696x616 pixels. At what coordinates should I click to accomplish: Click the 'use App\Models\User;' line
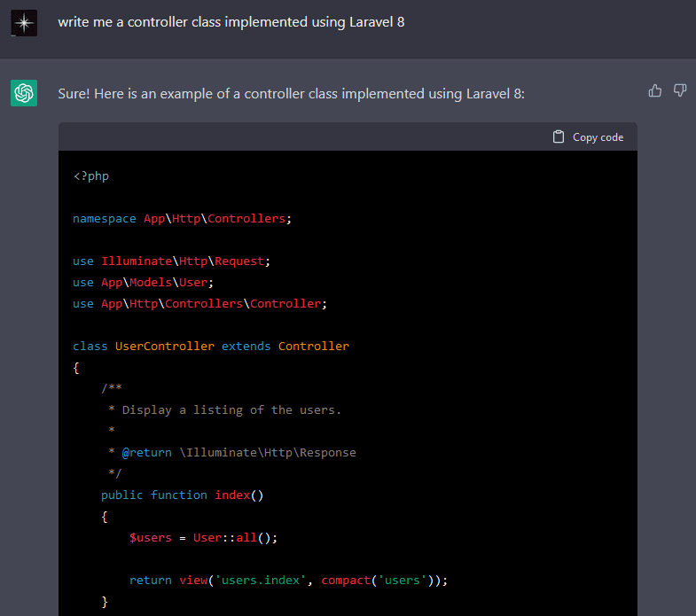pos(143,282)
